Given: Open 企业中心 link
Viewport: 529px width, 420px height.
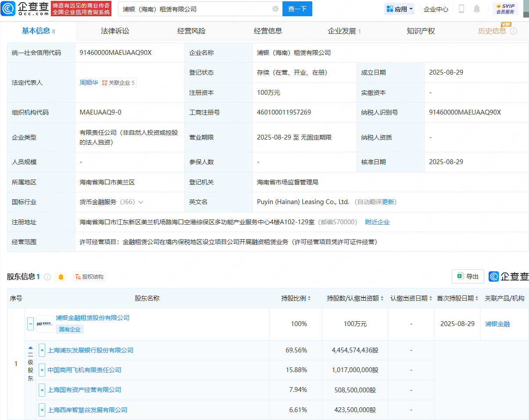Looking at the screenshot, I should [x=436, y=9].
